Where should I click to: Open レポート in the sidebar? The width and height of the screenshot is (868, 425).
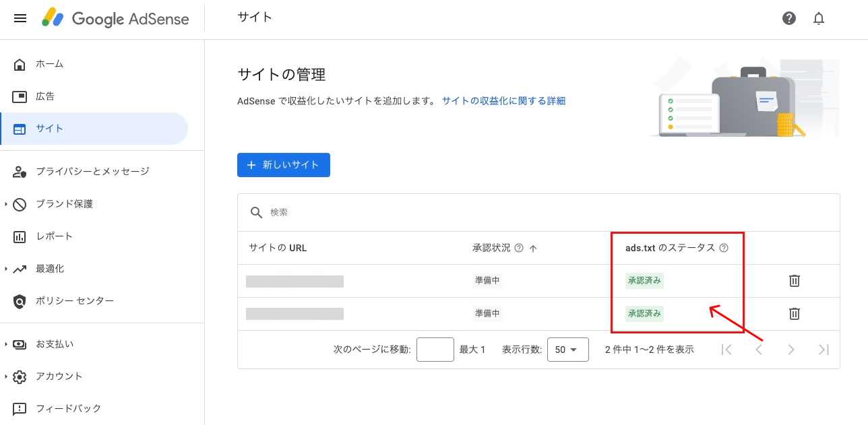pos(54,236)
